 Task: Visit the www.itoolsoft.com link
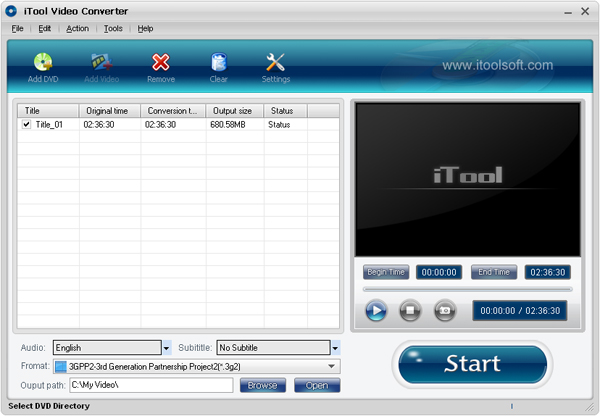pos(497,65)
